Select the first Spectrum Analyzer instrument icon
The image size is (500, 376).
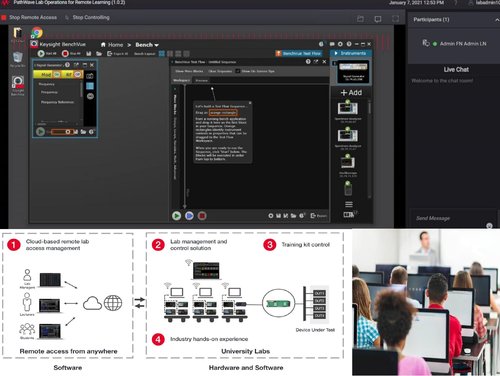[348, 109]
